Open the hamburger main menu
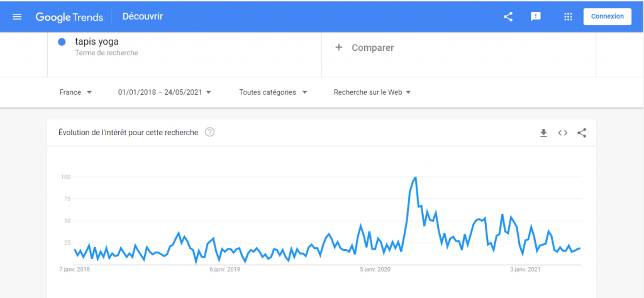Viewport: 644px width, 298px height. pyautogui.click(x=17, y=17)
